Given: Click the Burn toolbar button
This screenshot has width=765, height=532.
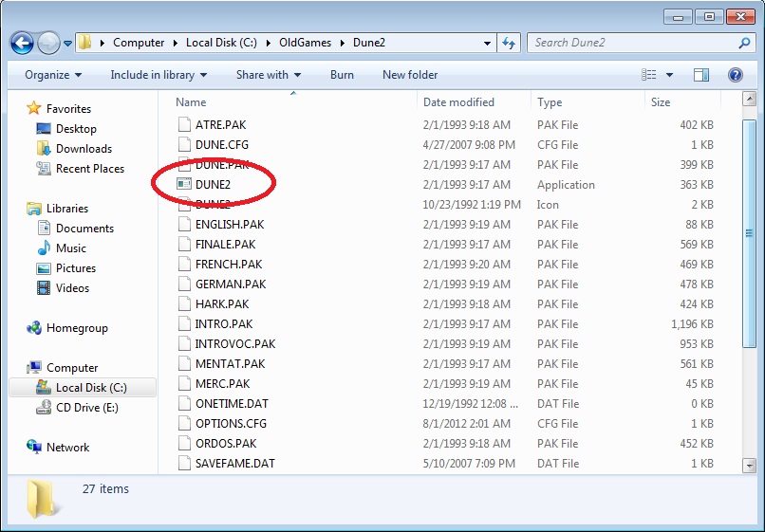Looking at the screenshot, I should [342, 75].
